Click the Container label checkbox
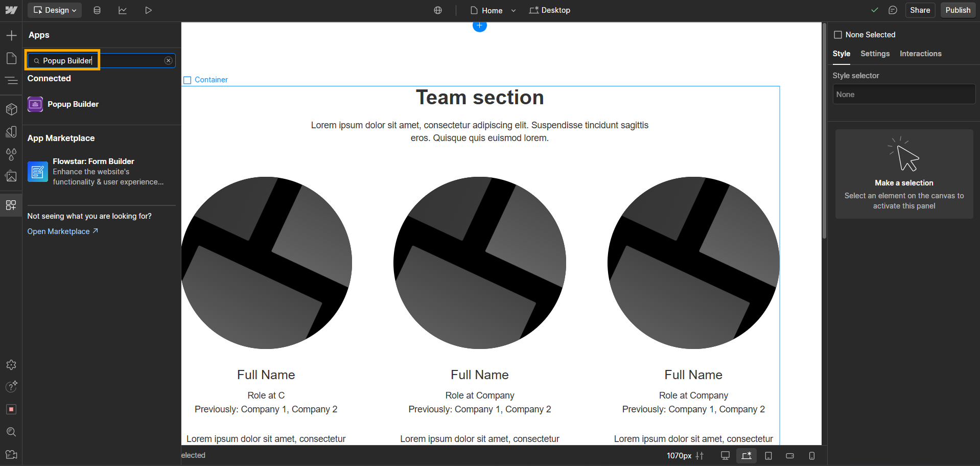 (188, 80)
